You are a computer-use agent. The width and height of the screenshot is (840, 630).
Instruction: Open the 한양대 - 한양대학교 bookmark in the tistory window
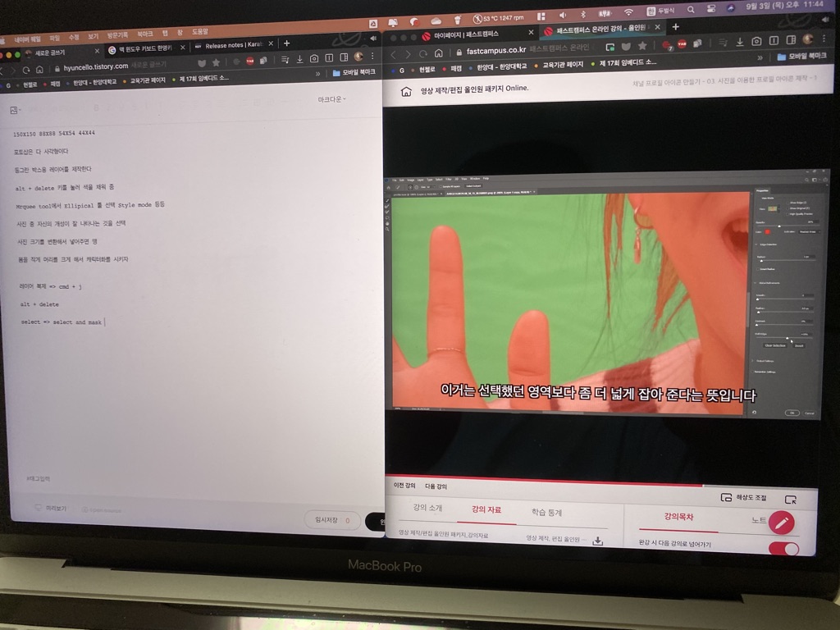coord(91,83)
